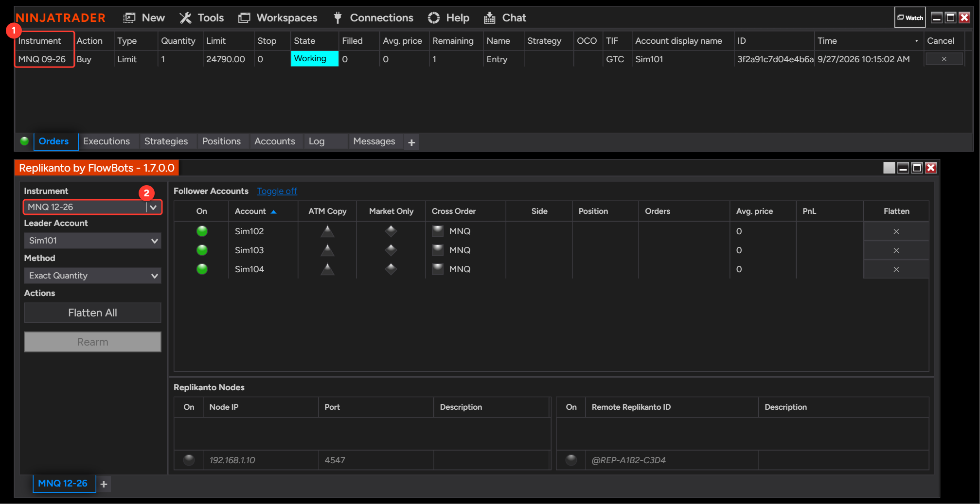Click the Cancel column header
Image resolution: width=980 pixels, height=504 pixels.
[x=944, y=41]
